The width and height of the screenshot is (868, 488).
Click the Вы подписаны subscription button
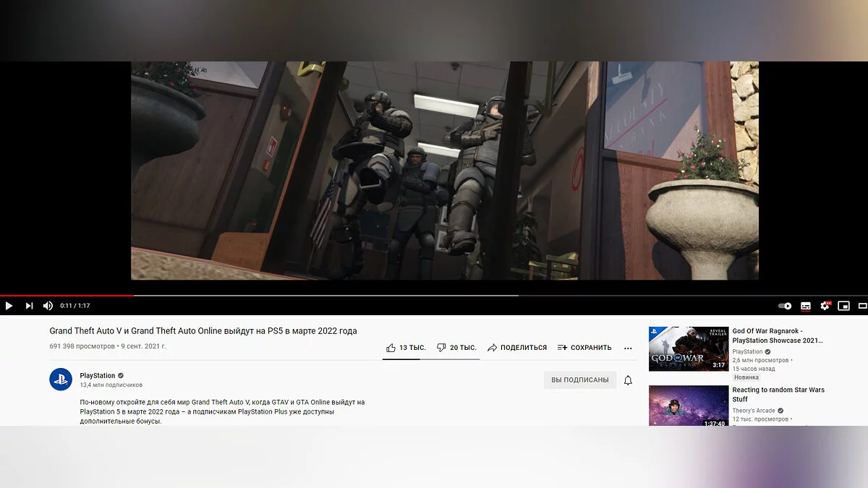[x=579, y=380]
